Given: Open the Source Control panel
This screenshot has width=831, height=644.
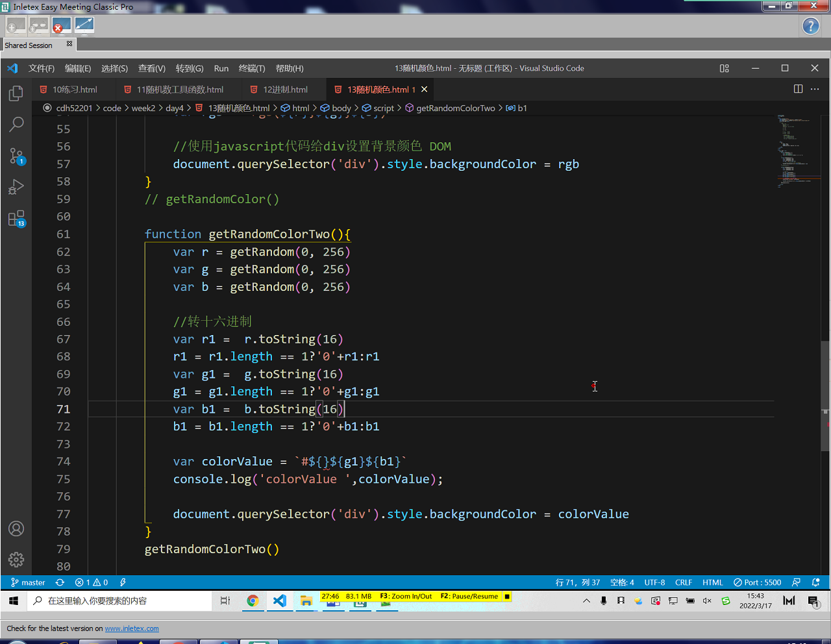Looking at the screenshot, I should click(16, 156).
